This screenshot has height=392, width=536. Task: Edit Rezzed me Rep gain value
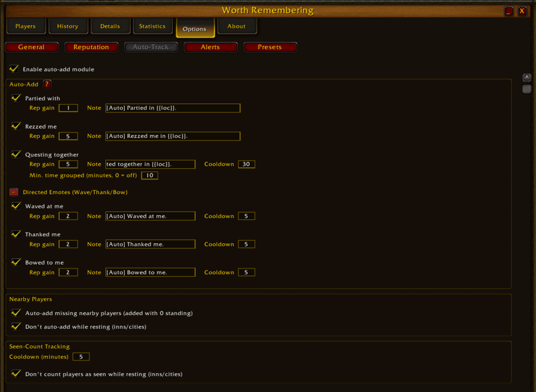[68, 136]
